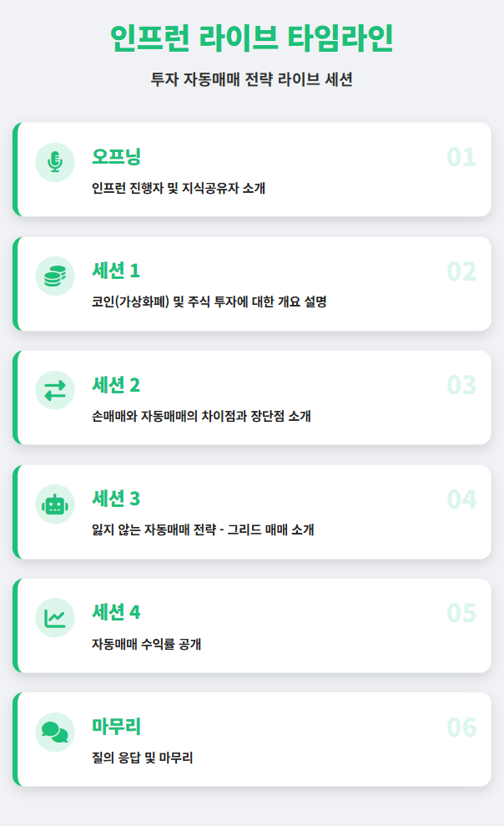Screen dimensions: 504x826
Task: Click step number 01 timeline marker
Action: tap(461, 157)
